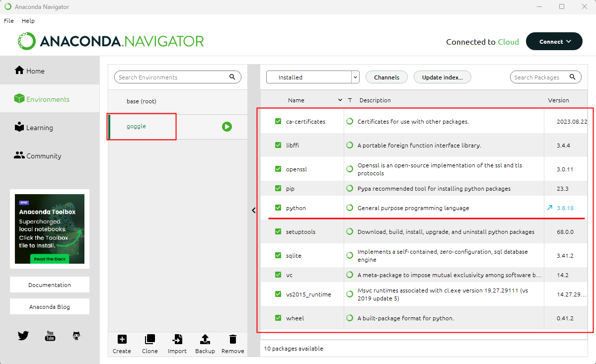Open the Help menu
This screenshot has width=596, height=364.
click(x=28, y=21)
